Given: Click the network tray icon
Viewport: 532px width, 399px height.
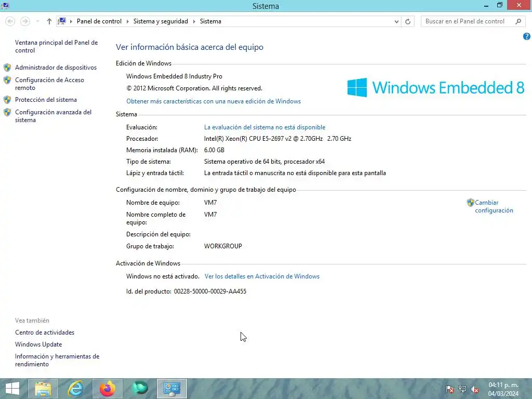Looking at the screenshot, I should pyautogui.click(x=462, y=389).
